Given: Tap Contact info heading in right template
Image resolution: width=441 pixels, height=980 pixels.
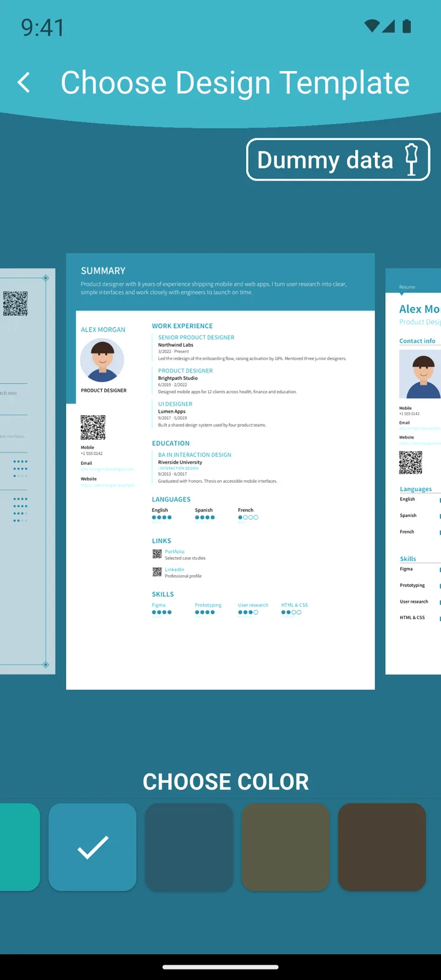Looking at the screenshot, I should coord(417,341).
